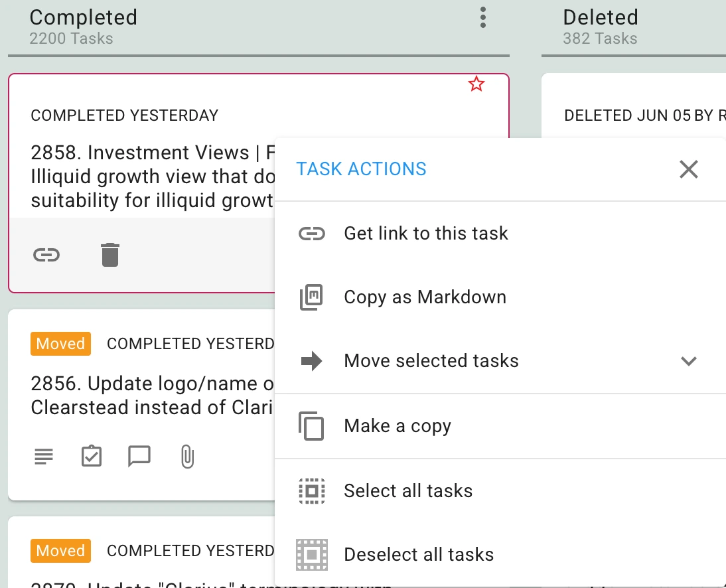Image resolution: width=726 pixels, height=588 pixels.
Task: Click Deselect all tasks
Action: tap(500, 555)
